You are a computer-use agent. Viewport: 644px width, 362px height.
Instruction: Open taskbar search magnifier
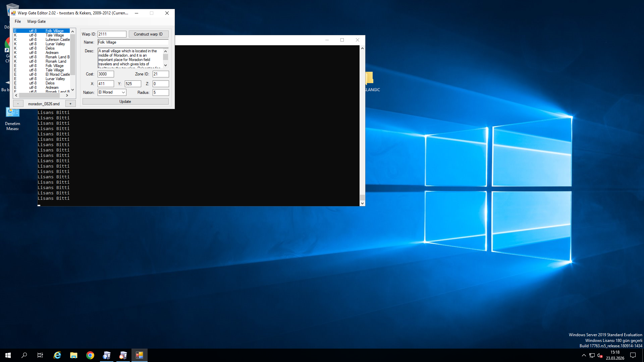pos(24,355)
